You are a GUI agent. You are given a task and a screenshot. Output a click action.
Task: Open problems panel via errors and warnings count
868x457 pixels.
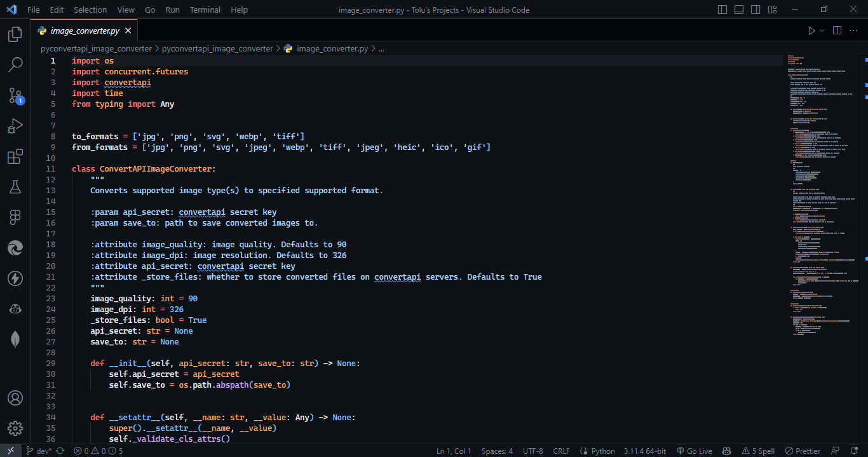pos(98,451)
